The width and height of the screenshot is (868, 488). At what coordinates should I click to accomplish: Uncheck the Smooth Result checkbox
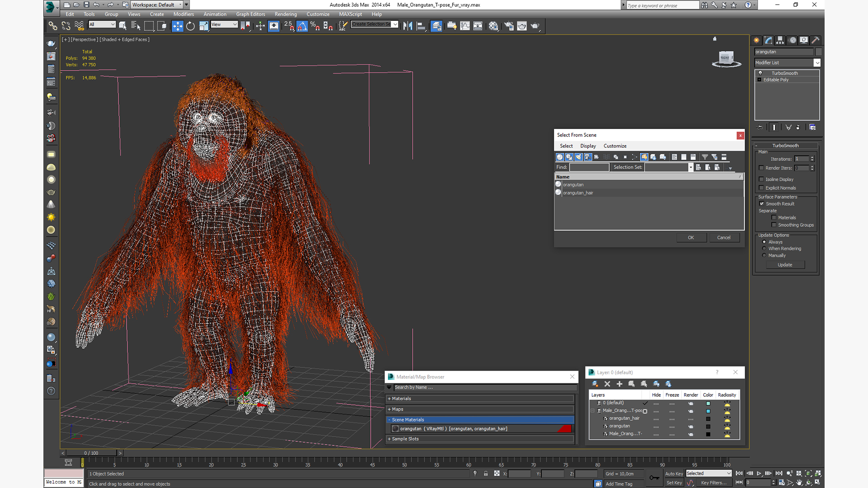pyautogui.click(x=762, y=204)
